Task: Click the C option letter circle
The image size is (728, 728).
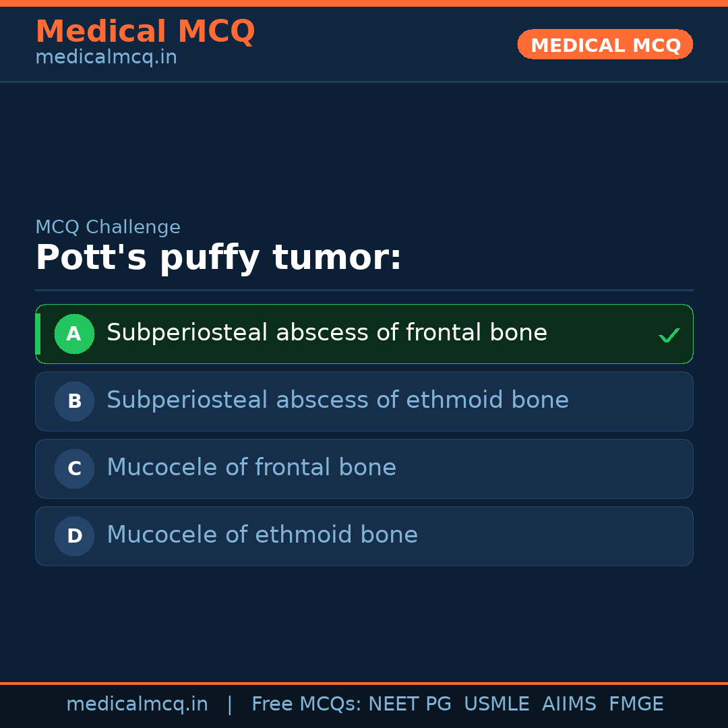Action: click(x=74, y=468)
